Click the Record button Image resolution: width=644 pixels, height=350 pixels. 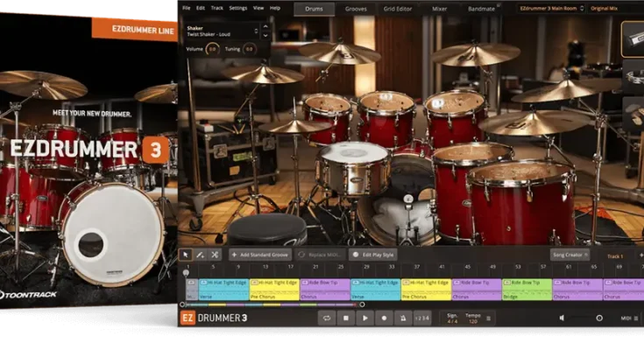385,318
